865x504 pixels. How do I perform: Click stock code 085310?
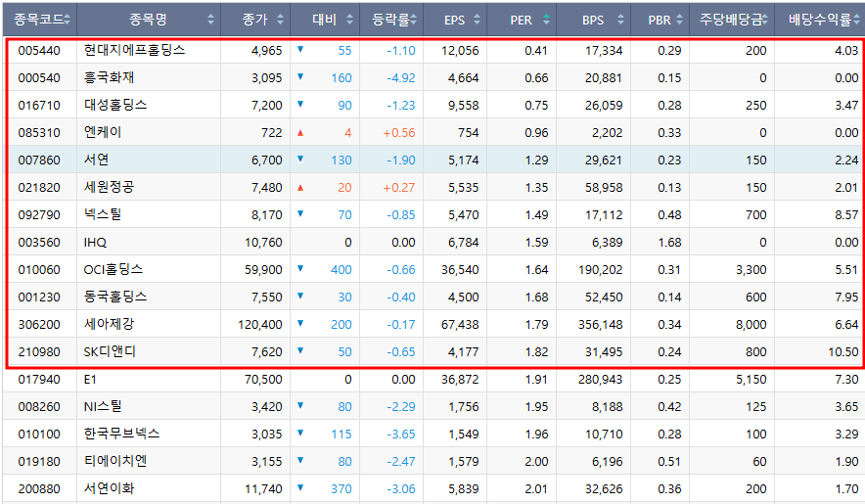39,133
